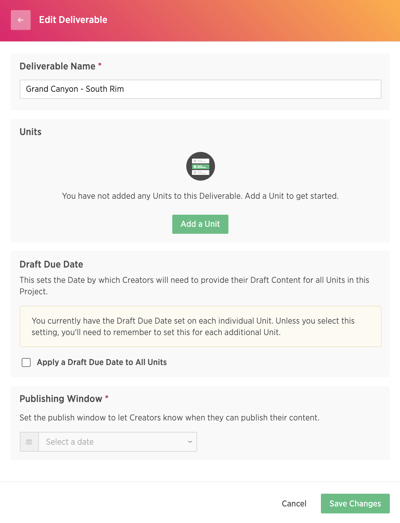Click Save Changes

pyautogui.click(x=355, y=504)
